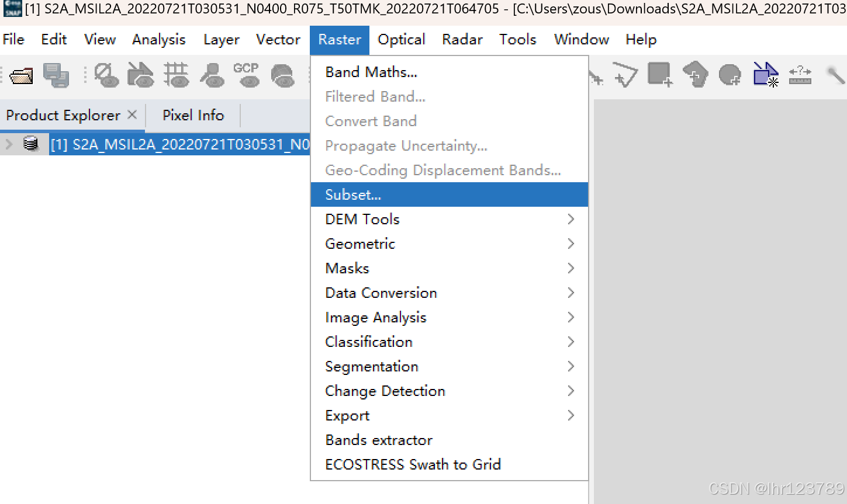Toggle the GCP overlay icon
847x504 pixels.
click(x=247, y=75)
